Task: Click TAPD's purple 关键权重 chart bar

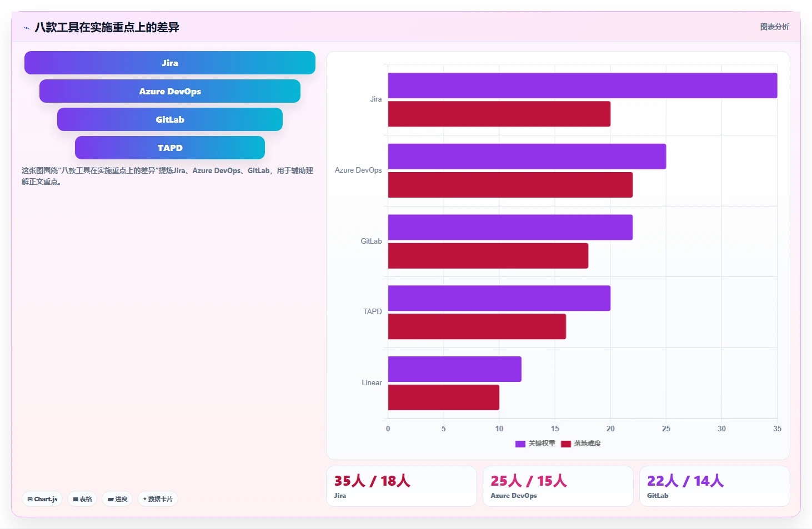Action: point(499,298)
